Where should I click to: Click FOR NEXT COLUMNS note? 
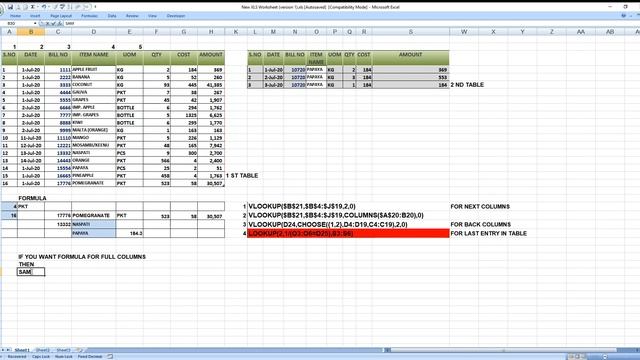(480, 207)
